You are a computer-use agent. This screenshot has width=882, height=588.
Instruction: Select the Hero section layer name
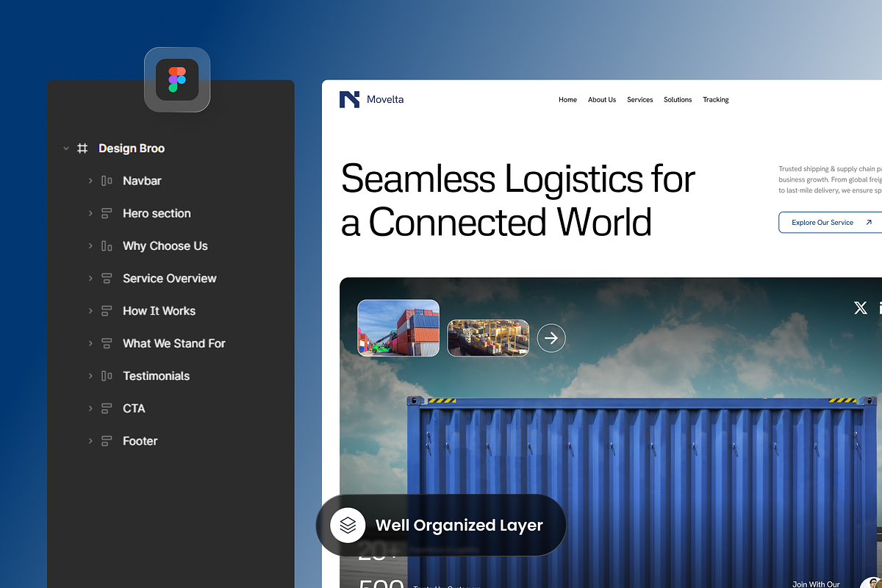coord(157,213)
